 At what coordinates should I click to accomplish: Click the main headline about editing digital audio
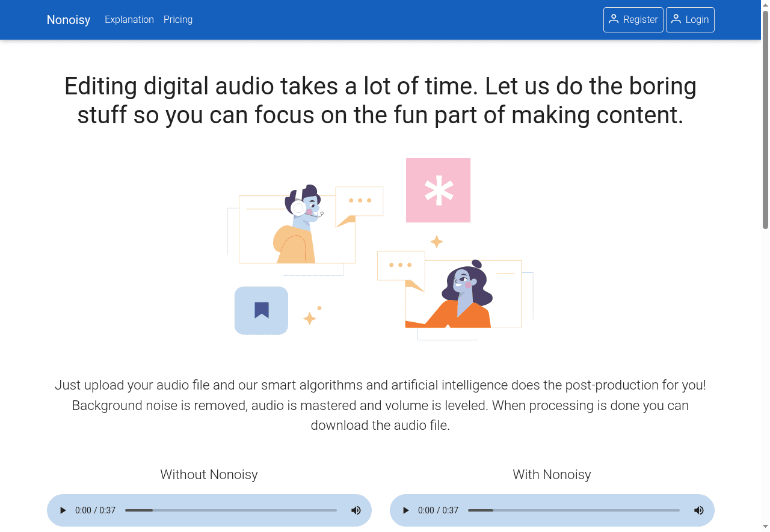pyautogui.click(x=380, y=100)
